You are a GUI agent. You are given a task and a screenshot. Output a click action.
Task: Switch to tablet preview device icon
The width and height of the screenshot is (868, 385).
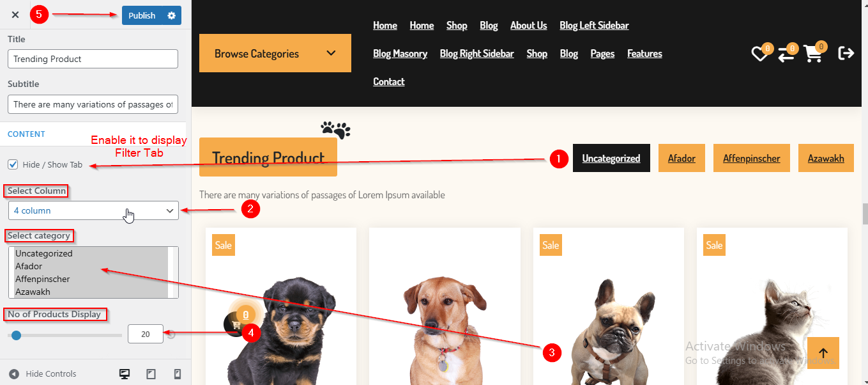pos(151,374)
